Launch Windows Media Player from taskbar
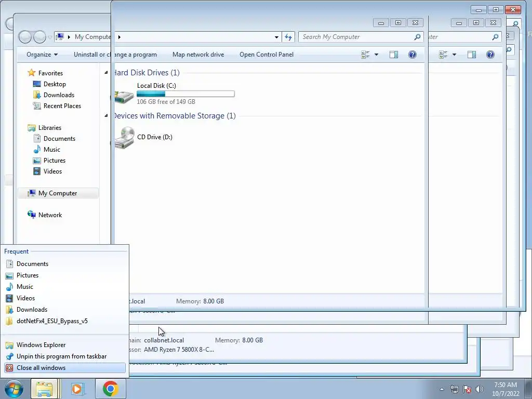 pos(77,389)
